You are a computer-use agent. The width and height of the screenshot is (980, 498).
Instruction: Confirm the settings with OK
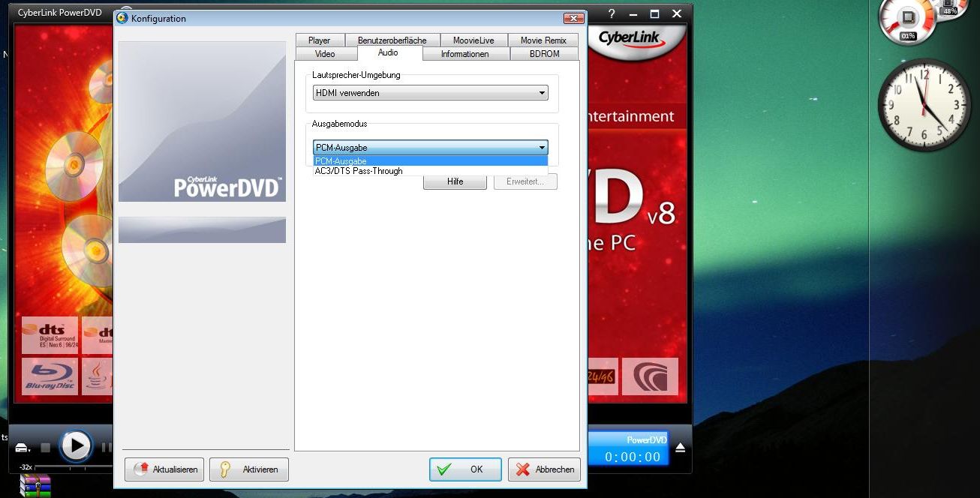[x=465, y=469]
